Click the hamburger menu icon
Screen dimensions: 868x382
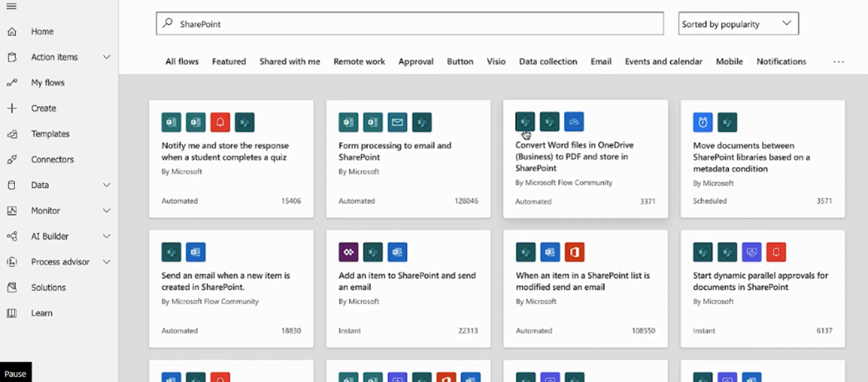12,7
